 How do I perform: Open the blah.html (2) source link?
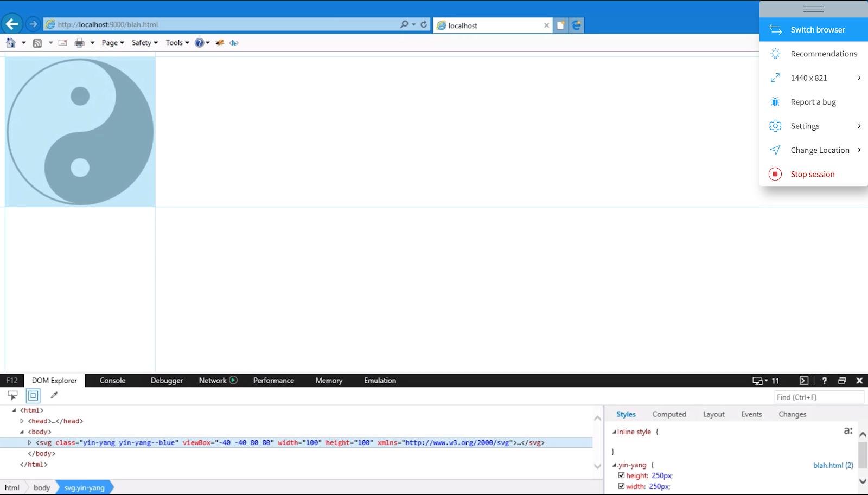(833, 465)
